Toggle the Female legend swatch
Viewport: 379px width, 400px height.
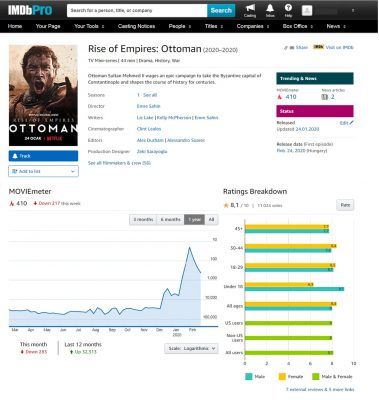click(282, 377)
